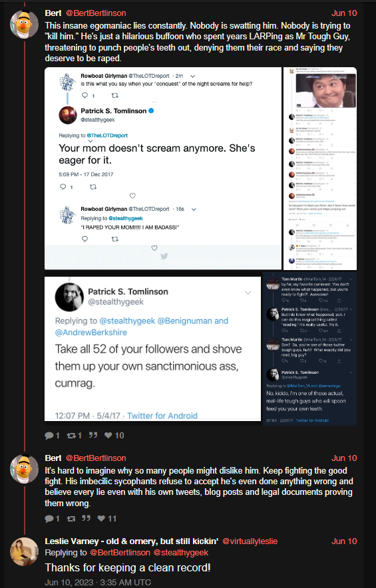
Task: Retweet the second Bert tweet
Action: coord(71,519)
